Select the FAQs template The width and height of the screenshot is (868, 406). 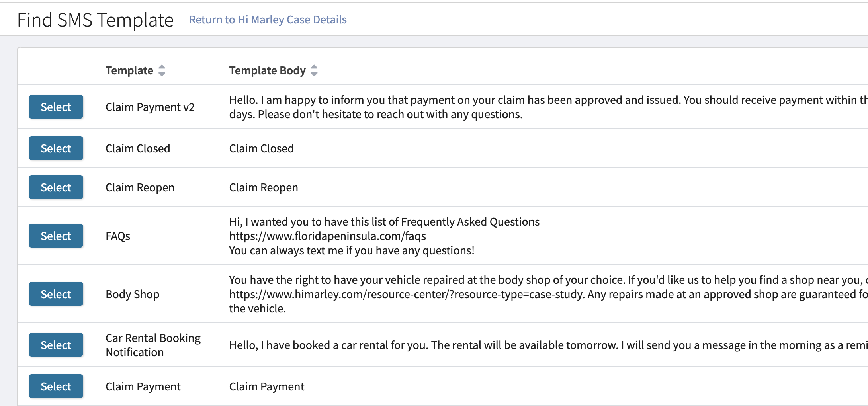coord(56,236)
